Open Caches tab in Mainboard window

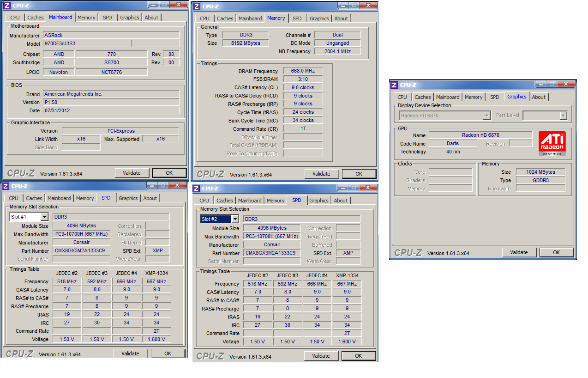coord(35,18)
